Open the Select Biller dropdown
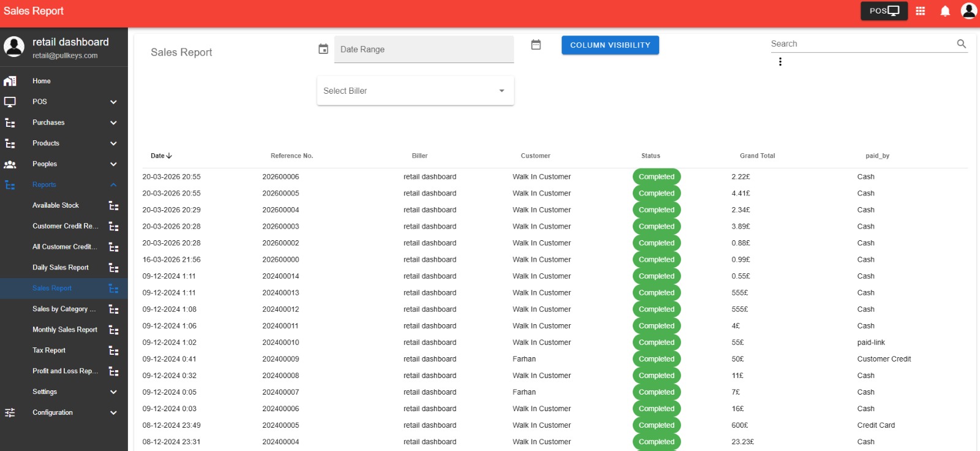980x451 pixels. (415, 91)
